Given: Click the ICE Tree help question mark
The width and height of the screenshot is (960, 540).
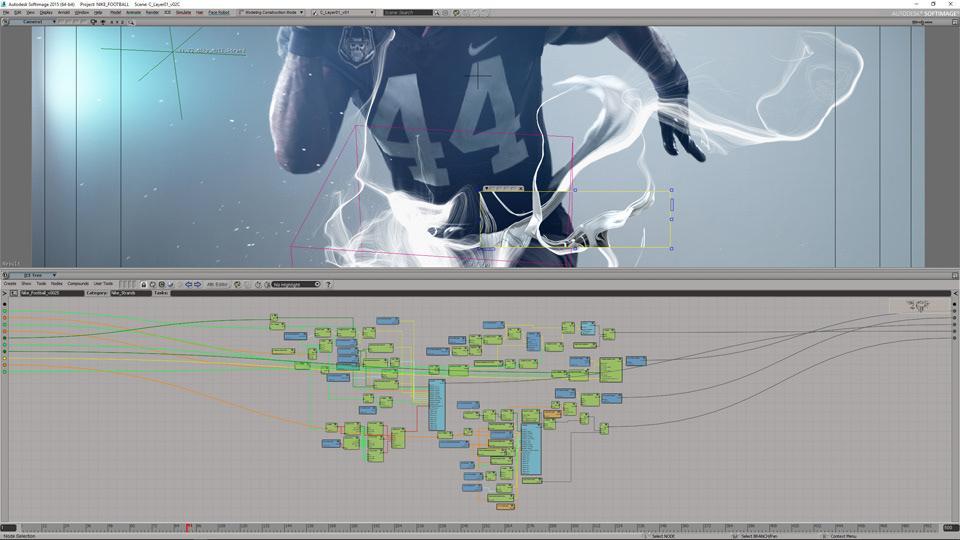Looking at the screenshot, I should point(328,285).
